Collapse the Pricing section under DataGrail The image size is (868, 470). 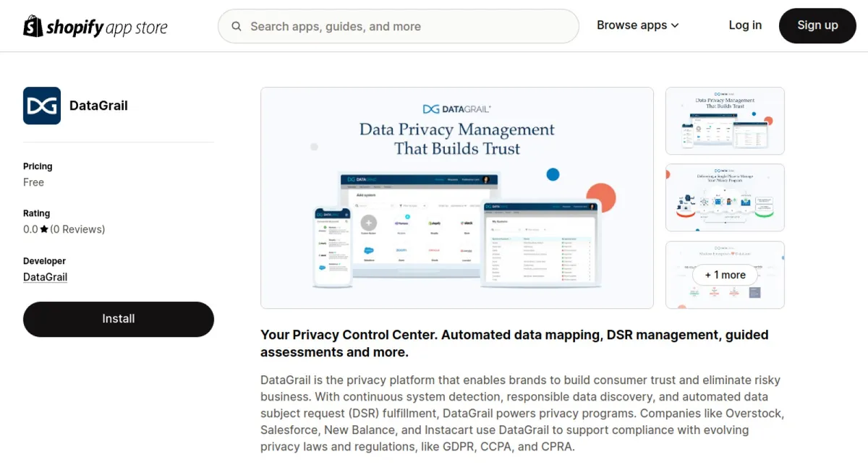point(38,166)
